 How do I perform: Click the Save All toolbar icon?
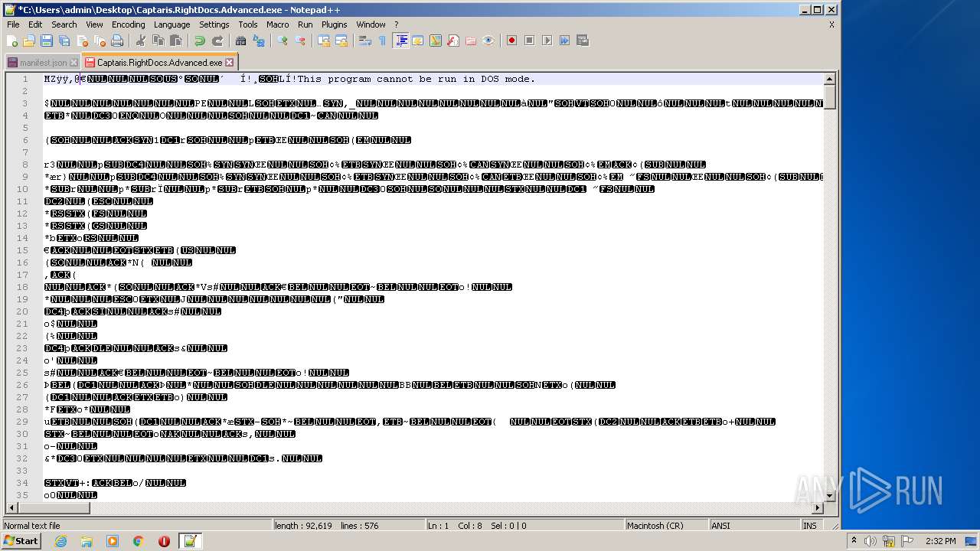pos(64,41)
